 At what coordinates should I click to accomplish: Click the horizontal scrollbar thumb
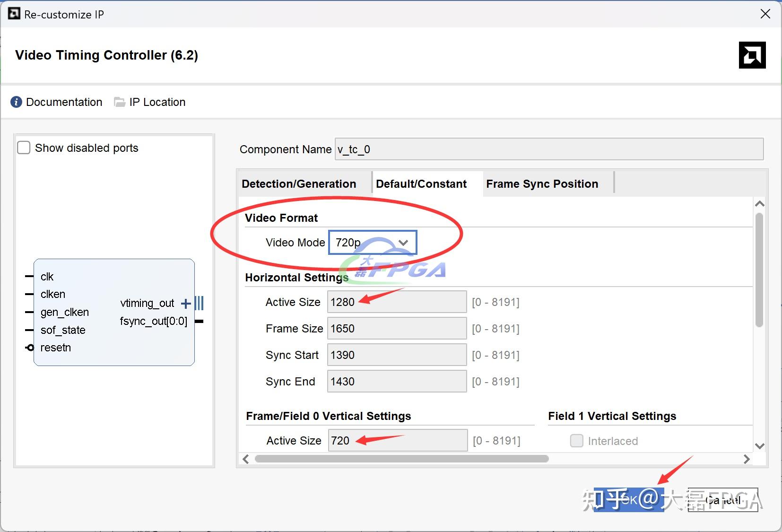click(401, 459)
